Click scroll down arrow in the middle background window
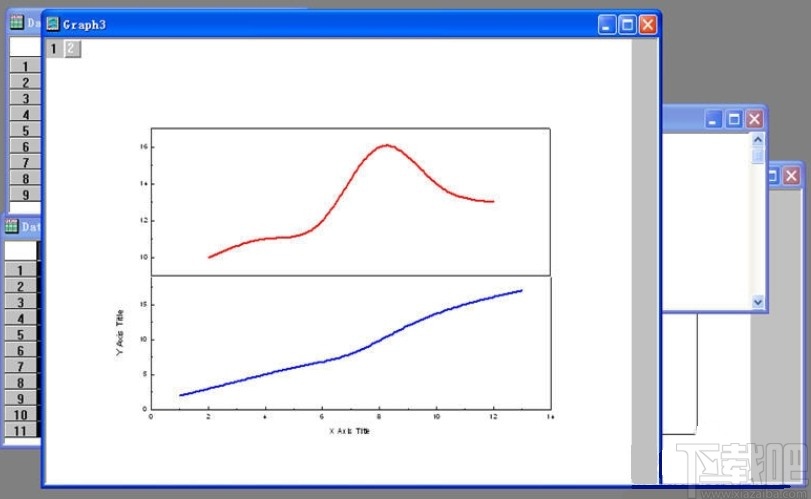811x499 pixels. click(758, 301)
